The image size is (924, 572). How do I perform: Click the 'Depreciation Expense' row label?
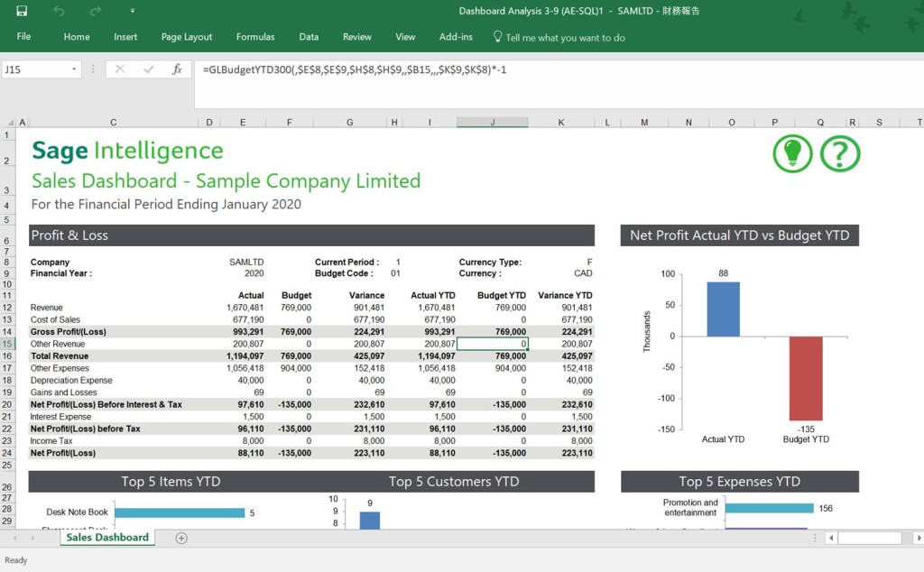coord(71,380)
